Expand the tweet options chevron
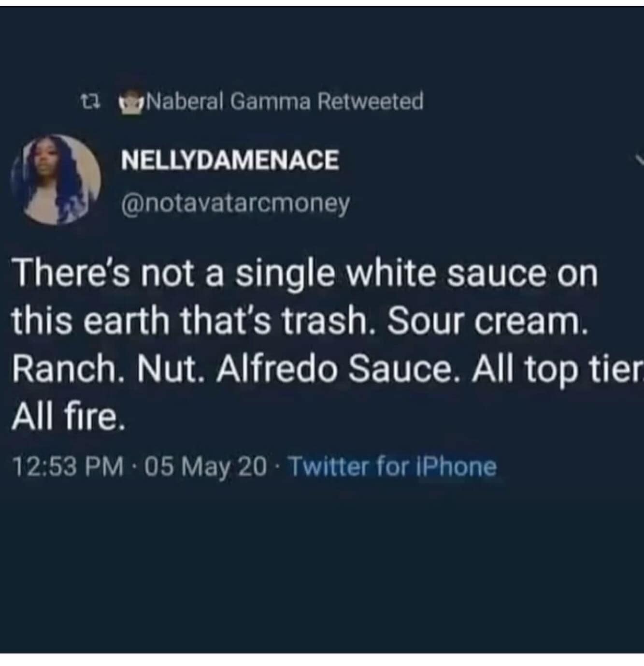Screen dimensions: 644x666 point(639,160)
